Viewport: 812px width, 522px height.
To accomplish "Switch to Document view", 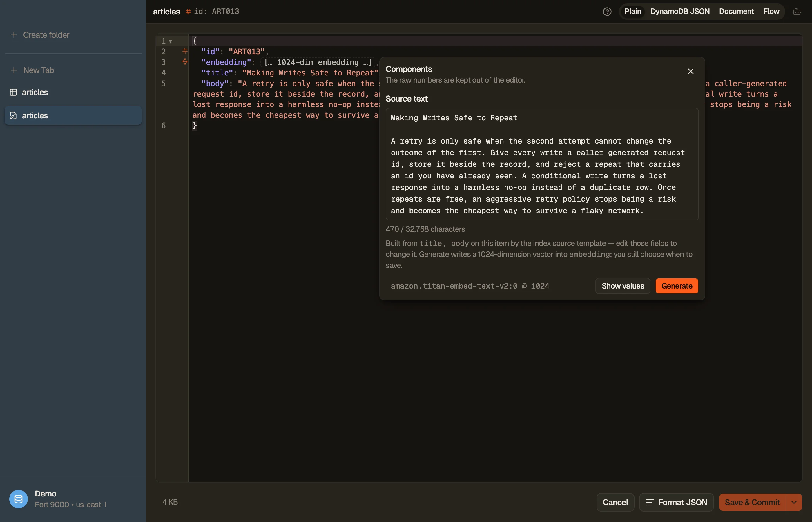I will pyautogui.click(x=736, y=12).
